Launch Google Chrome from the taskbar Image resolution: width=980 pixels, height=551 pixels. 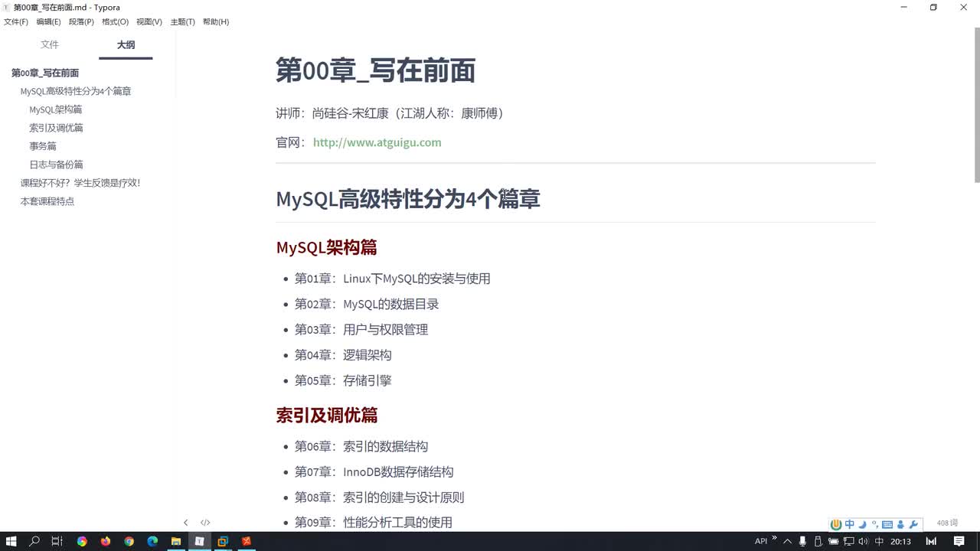129,541
